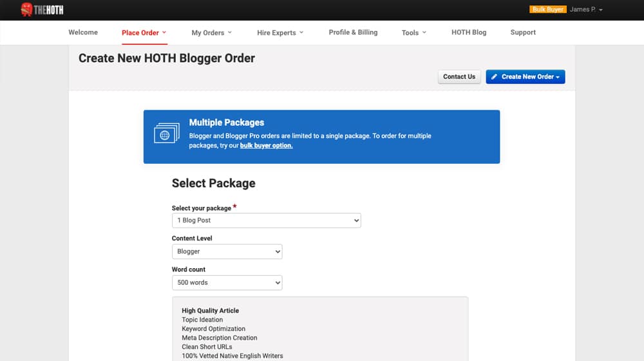This screenshot has width=644, height=361.
Task: Click the Multiple Packages globe icon
Action: [166, 133]
